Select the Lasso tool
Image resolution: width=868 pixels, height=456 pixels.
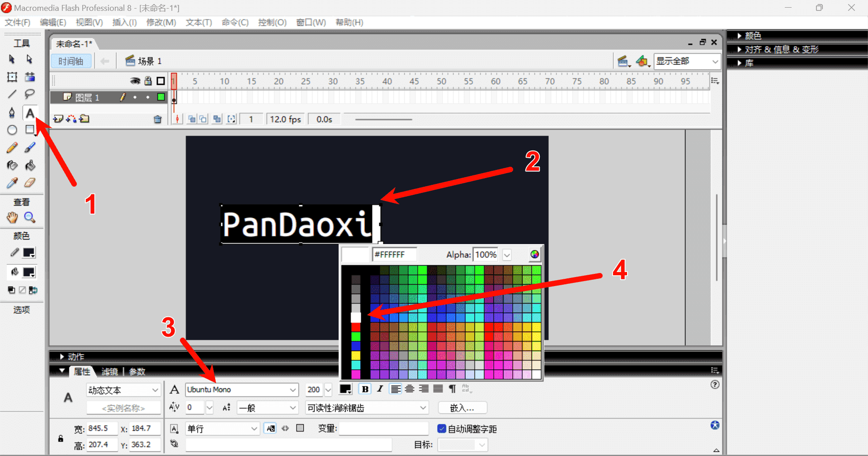[x=30, y=94]
